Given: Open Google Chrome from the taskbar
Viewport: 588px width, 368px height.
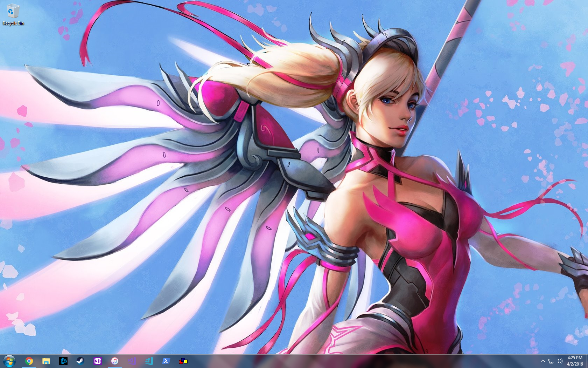Looking at the screenshot, I should tap(29, 361).
